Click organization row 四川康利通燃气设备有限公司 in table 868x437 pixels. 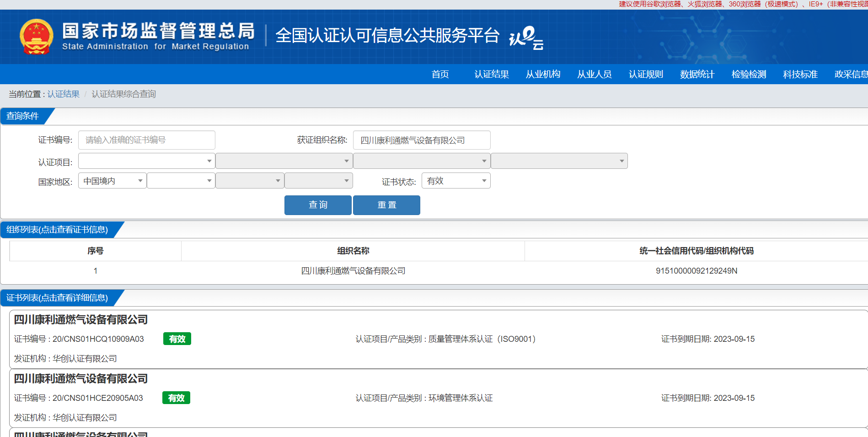click(x=353, y=271)
